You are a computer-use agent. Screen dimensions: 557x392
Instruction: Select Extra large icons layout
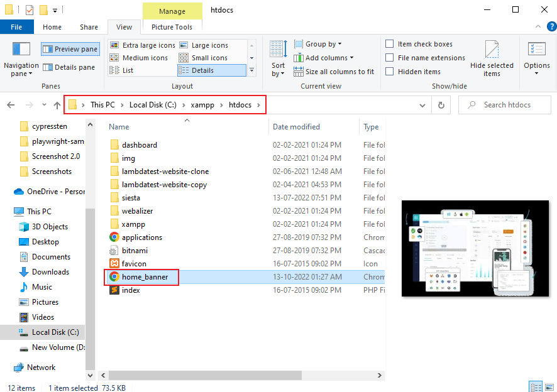coord(142,45)
